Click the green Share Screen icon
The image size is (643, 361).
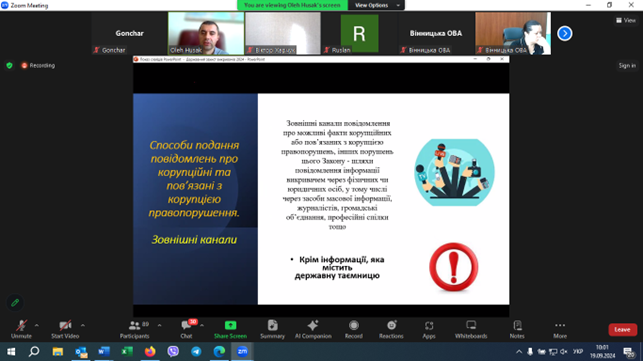230,325
